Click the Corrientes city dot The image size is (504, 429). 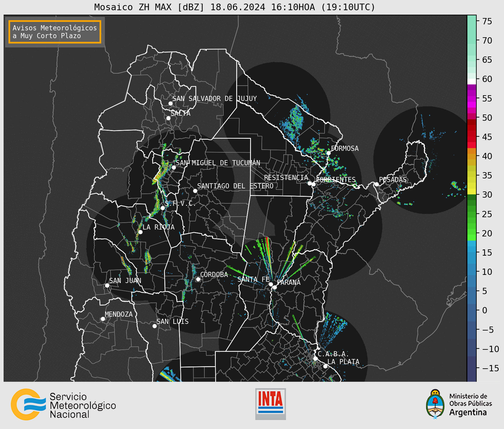pyautogui.click(x=313, y=184)
